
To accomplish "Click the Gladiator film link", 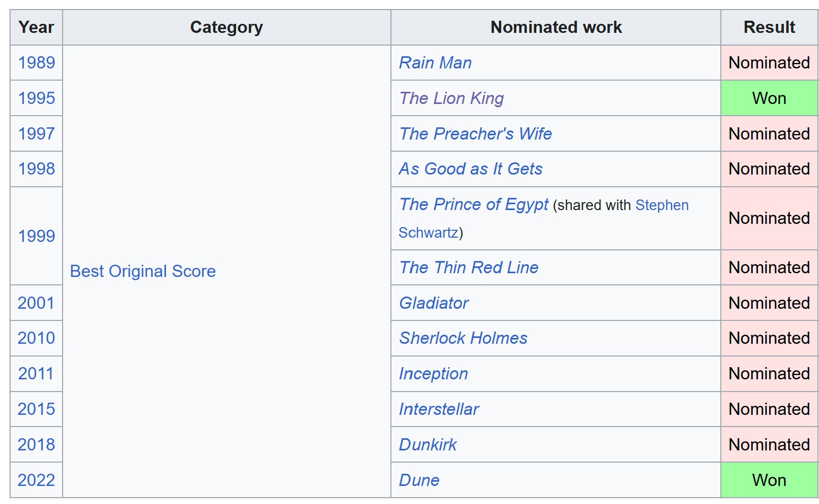I will click(434, 303).
